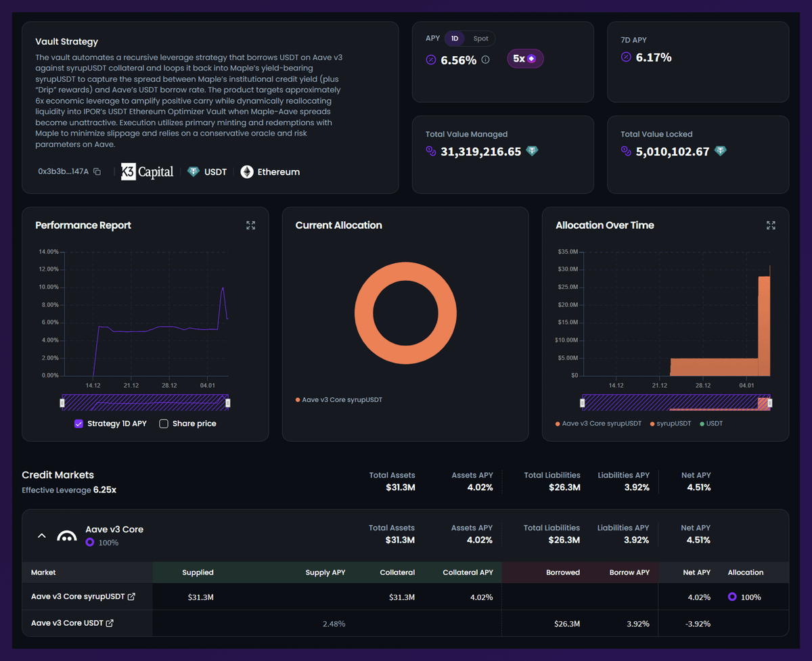The width and height of the screenshot is (812, 661).
Task: Toggle syrupUSDT legend series in Allocation Over Time
Action: click(671, 424)
